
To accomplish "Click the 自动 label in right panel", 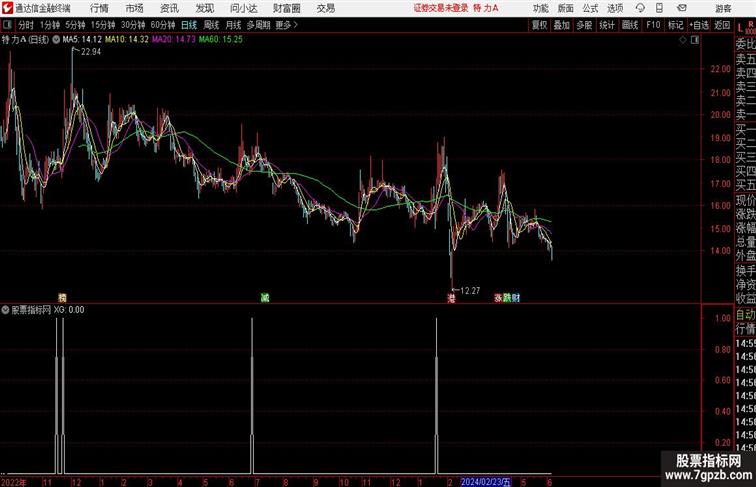I will click(745, 315).
